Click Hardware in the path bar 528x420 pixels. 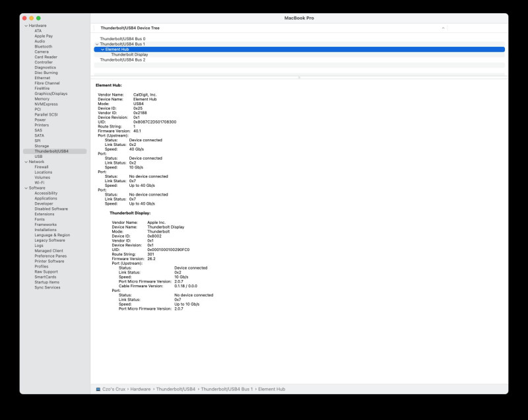(141, 389)
